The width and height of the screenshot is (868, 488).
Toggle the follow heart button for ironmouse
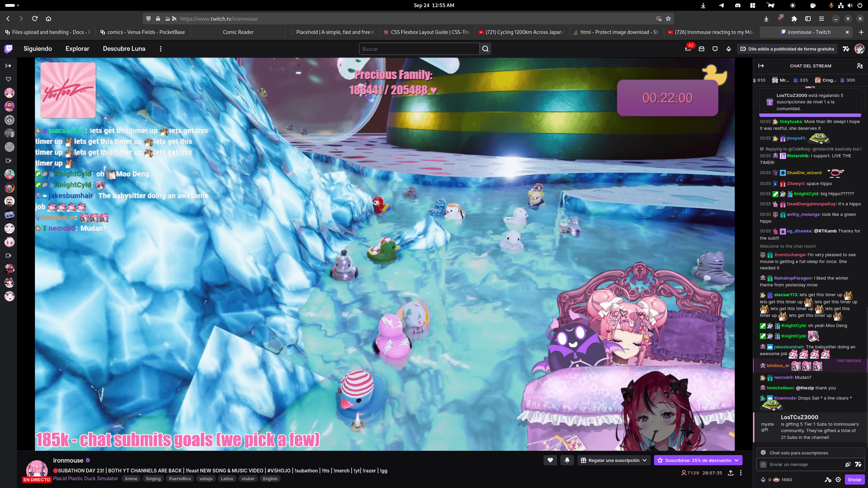coord(550,460)
